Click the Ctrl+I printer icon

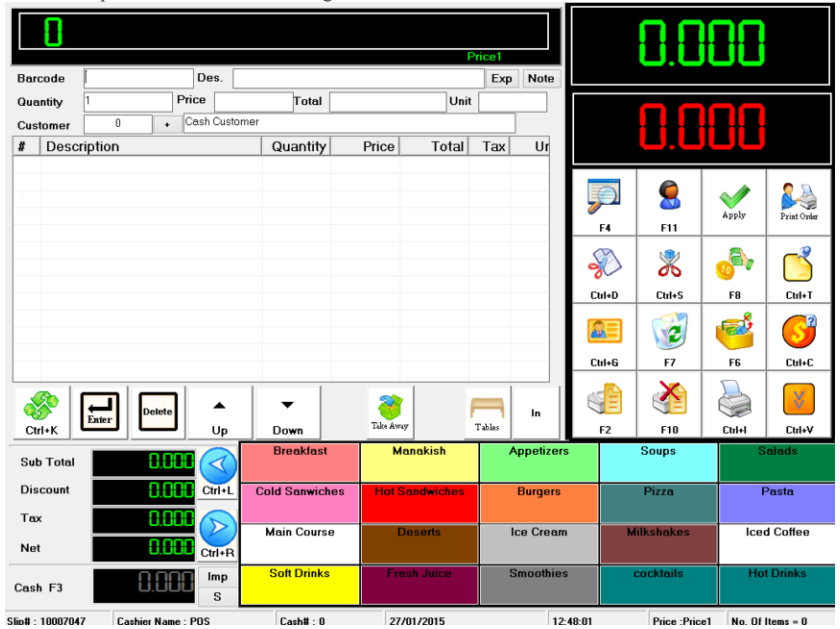(734, 405)
